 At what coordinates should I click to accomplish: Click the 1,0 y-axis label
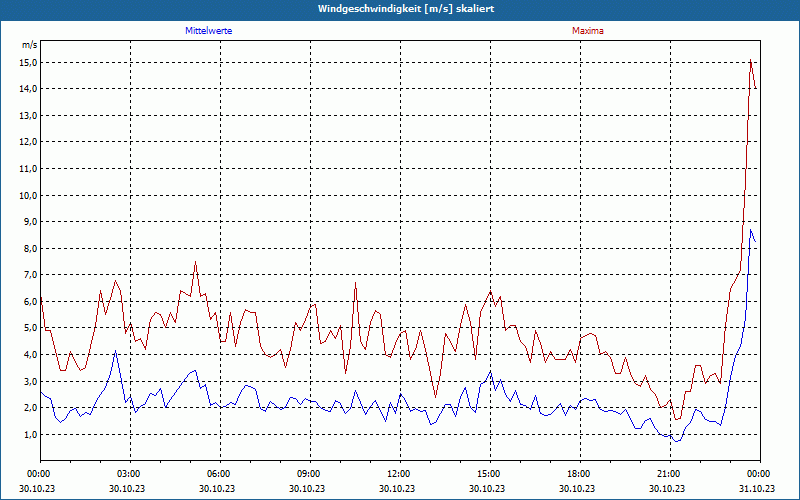pyautogui.click(x=31, y=435)
